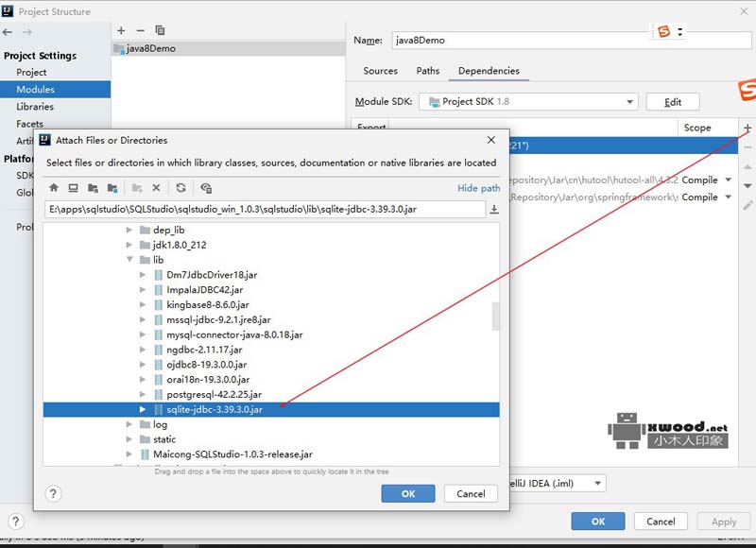This screenshot has width=756, height=548.
Task: Select ojdbc8-19.3.0.0.jar file
Action: pos(206,365)
